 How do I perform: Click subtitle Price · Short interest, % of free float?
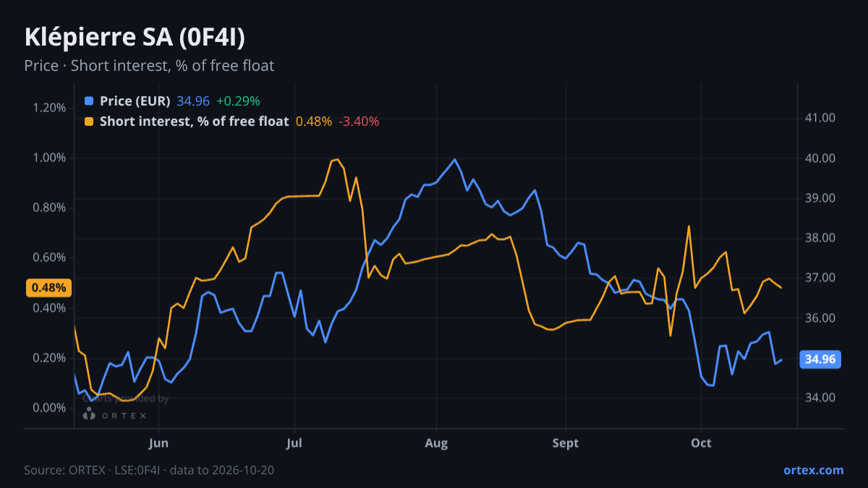[x=149, y=66]
